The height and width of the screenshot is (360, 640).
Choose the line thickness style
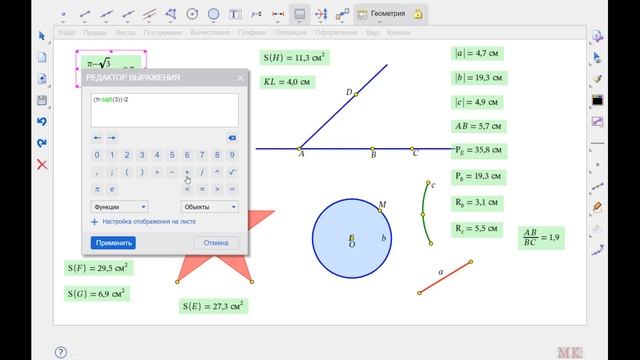coord(597,143)
